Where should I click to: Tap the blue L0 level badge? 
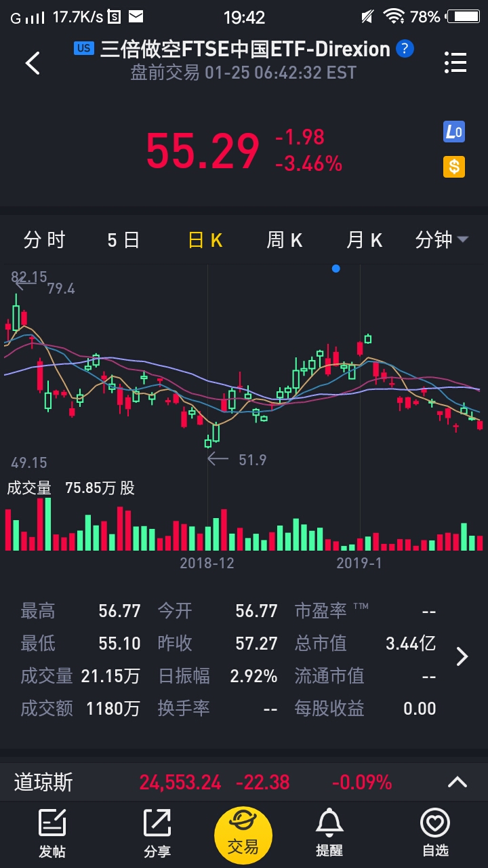(454, 132)
